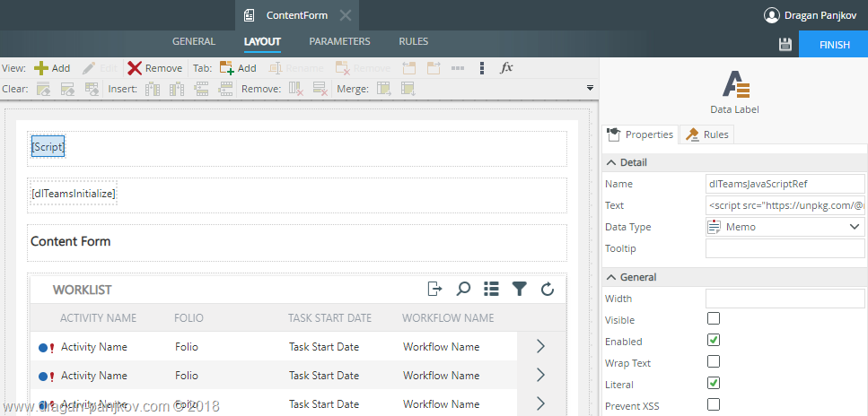
Task: Click the worklist list-view layout icon
Action: pos(491,289)
